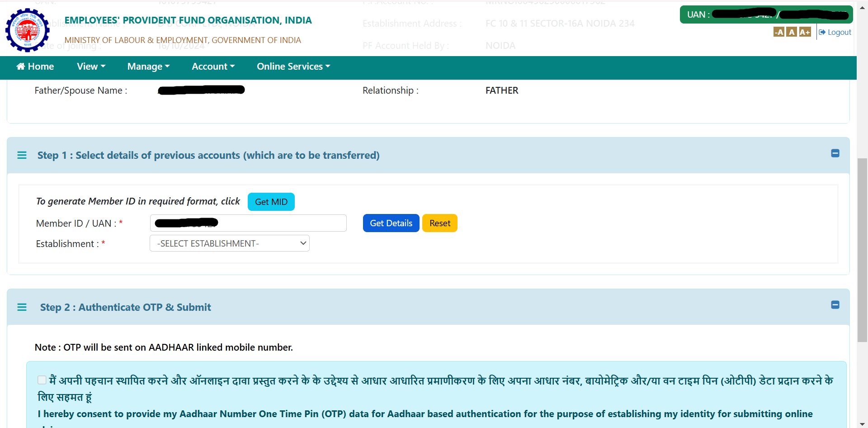Open the Establishment selection dropdown
The height and width of the screenshot is (428, 868).
click(x=229, y=243)
